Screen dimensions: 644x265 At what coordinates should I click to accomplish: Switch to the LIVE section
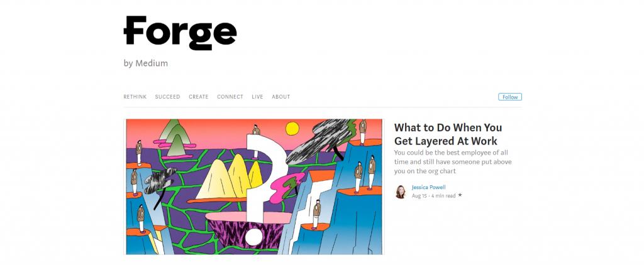point(257,97)
